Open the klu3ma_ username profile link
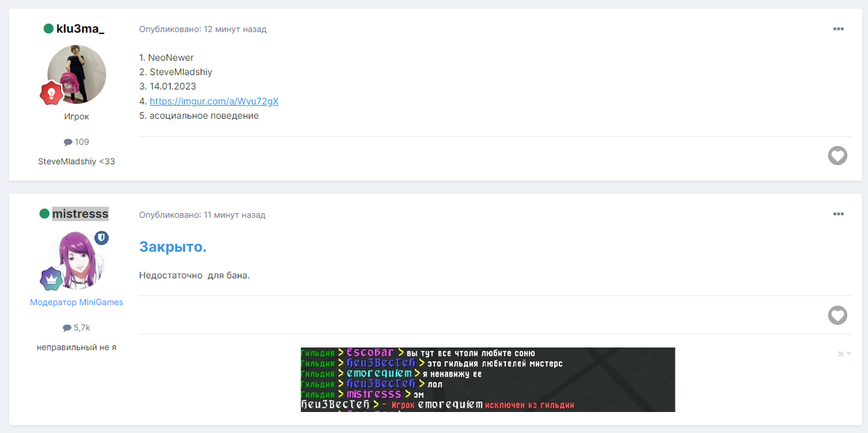This screenshot has width=868, height=433. click(80, 29)
